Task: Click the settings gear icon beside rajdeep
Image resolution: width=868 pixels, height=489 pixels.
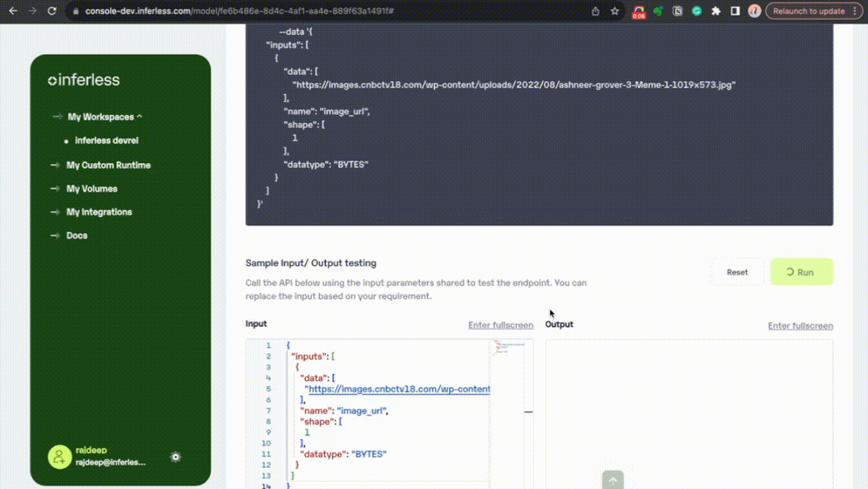Action: [175, 457]
